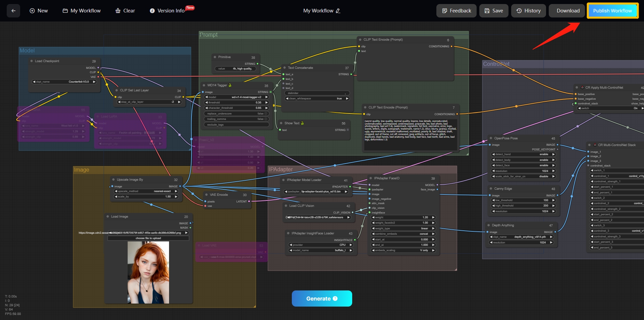
Task: Click the WD14 Tagger snake icon
Action: (230, 85)
